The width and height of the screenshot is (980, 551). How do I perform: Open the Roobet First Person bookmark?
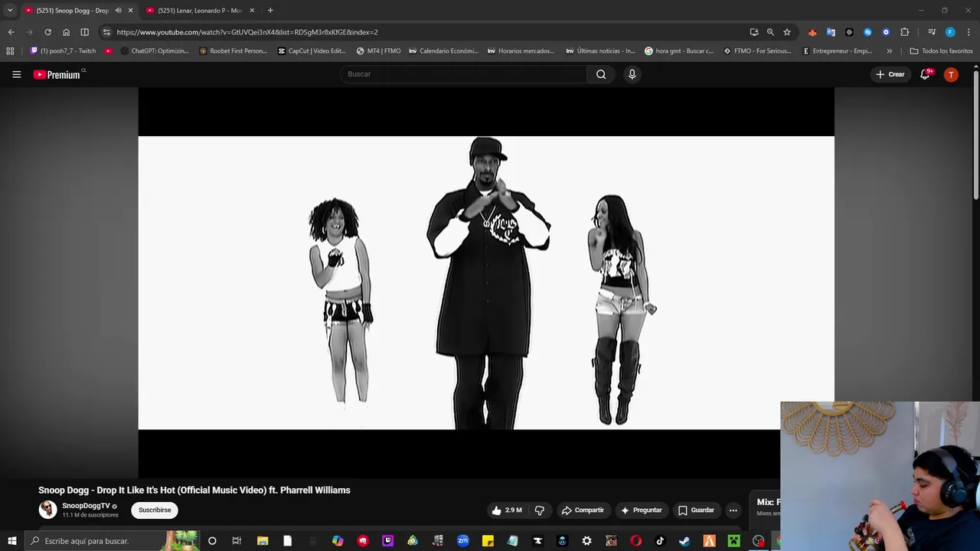[233, 51]
